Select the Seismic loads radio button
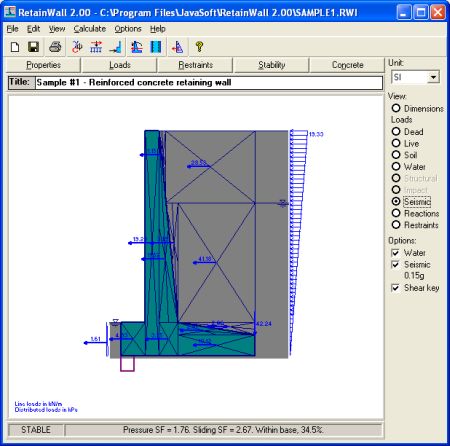This screenshot has width=450, height=446. tap(396, 201)
